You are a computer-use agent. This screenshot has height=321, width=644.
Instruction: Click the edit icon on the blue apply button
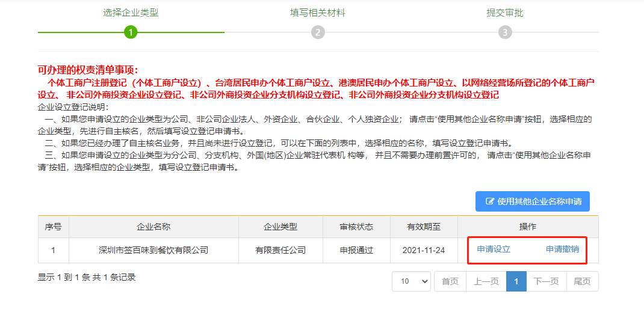point(490,202)
